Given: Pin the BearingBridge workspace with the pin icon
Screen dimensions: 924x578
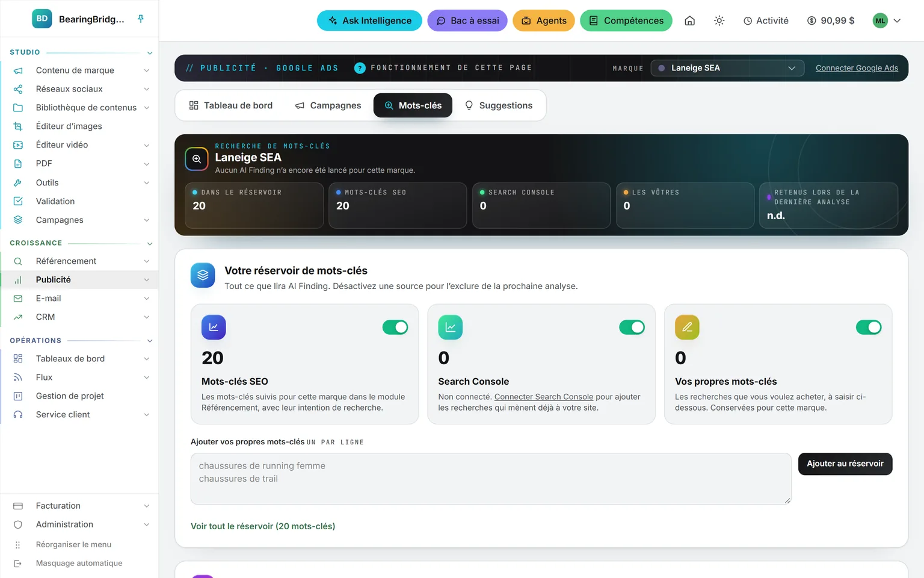Looking at the screenshot, I should 141,19.
